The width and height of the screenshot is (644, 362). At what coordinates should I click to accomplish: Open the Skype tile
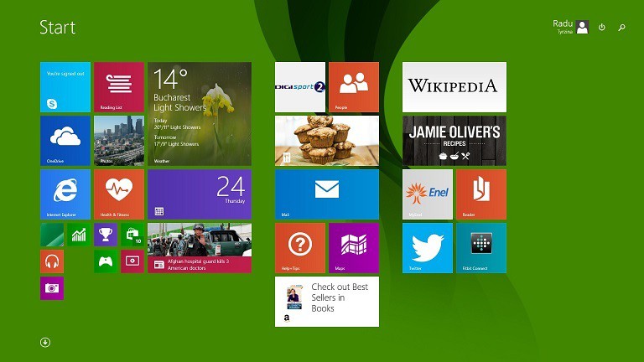pos(65,87)
